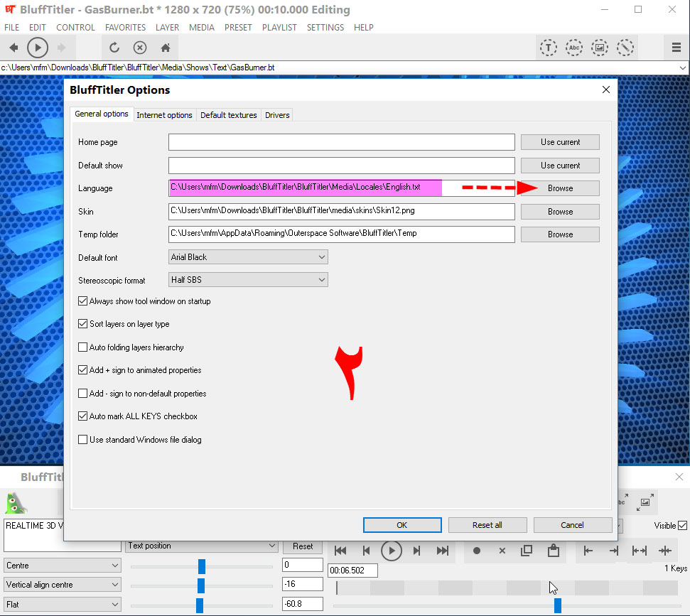Click the dashed-circle T text layer icon
The image size is (690, 616).
tap(549, 48)
